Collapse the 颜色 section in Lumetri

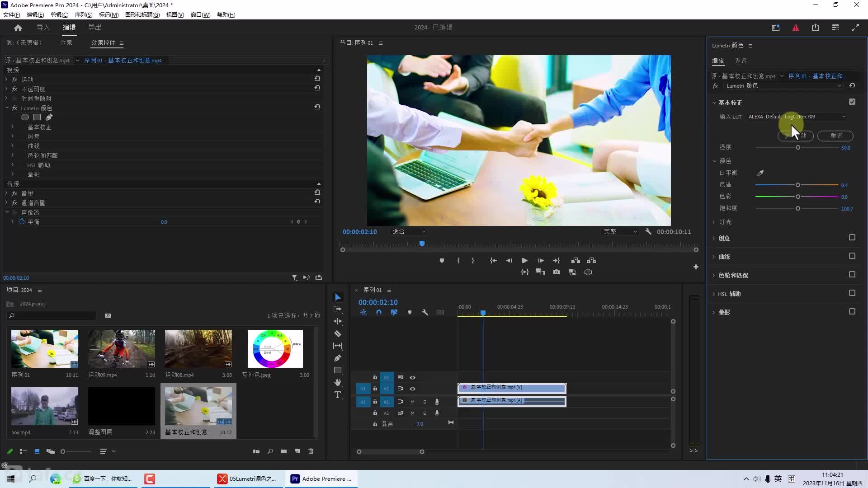(x=714, y=161)
